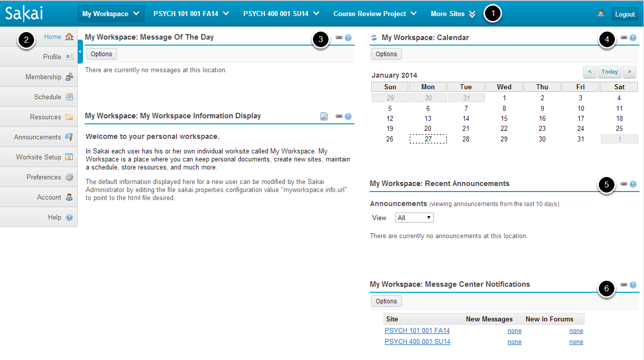Viewport: 644px width, 360px height.
Task: Select January 27 in the calendar
Action: (428, 139)
